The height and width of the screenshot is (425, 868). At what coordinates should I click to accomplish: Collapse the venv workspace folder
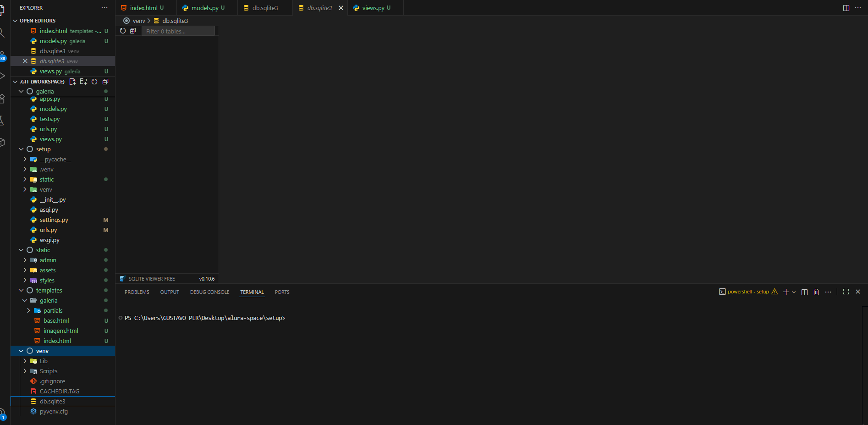pyautogui.click(x=21, y=351)
